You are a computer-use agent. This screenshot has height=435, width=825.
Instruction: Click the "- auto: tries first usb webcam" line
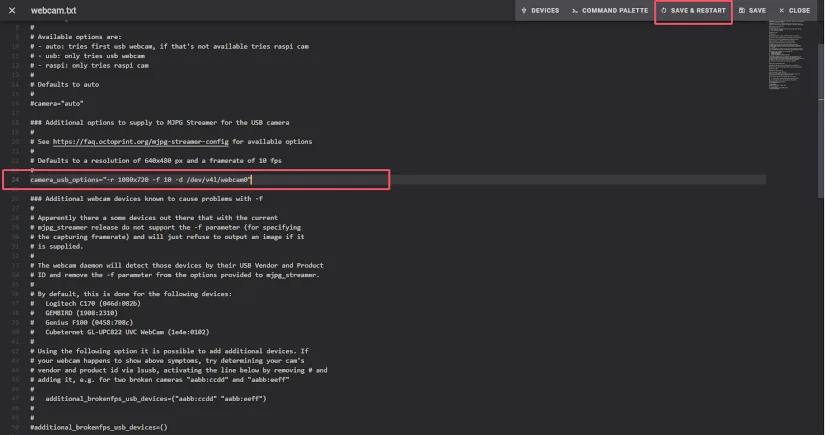(x=169, y=46)
